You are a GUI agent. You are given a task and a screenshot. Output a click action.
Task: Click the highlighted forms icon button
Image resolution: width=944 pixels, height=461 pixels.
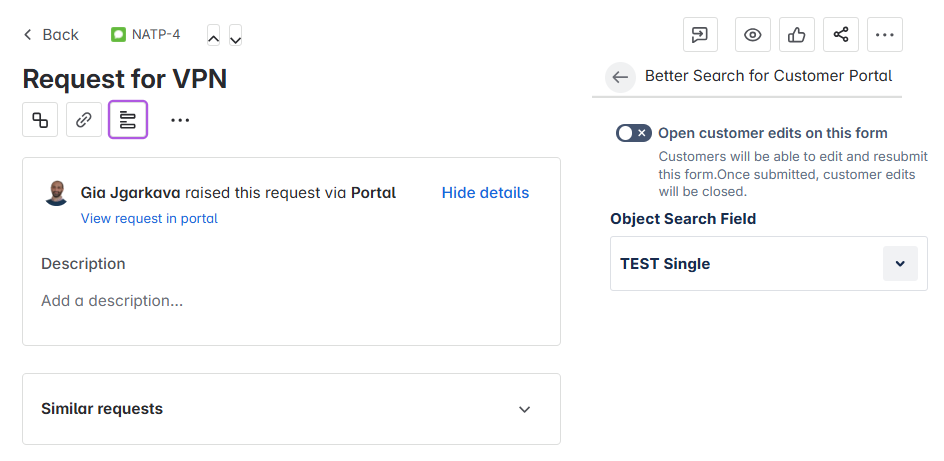coord(128,120)
